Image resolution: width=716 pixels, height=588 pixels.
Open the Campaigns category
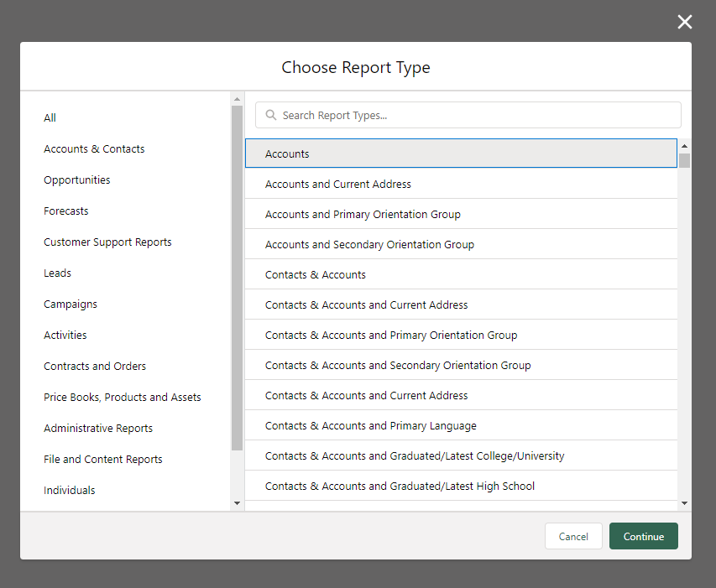(x=71, y=304)
